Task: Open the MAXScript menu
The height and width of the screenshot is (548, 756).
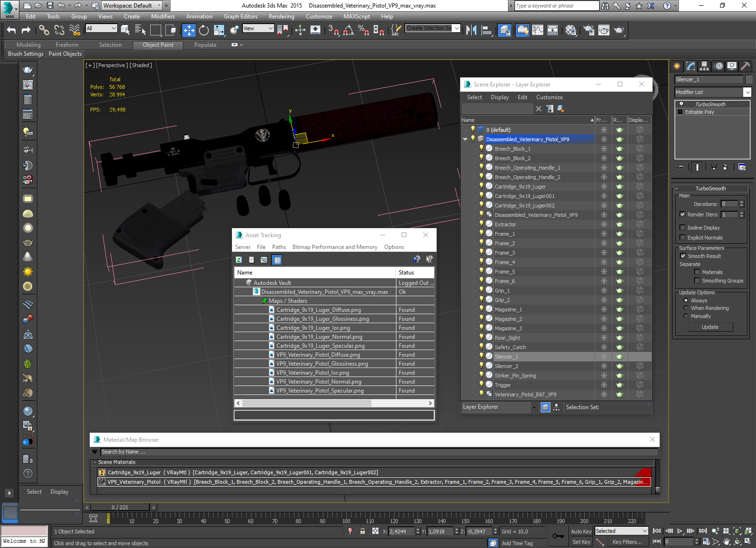Action: 357,17
